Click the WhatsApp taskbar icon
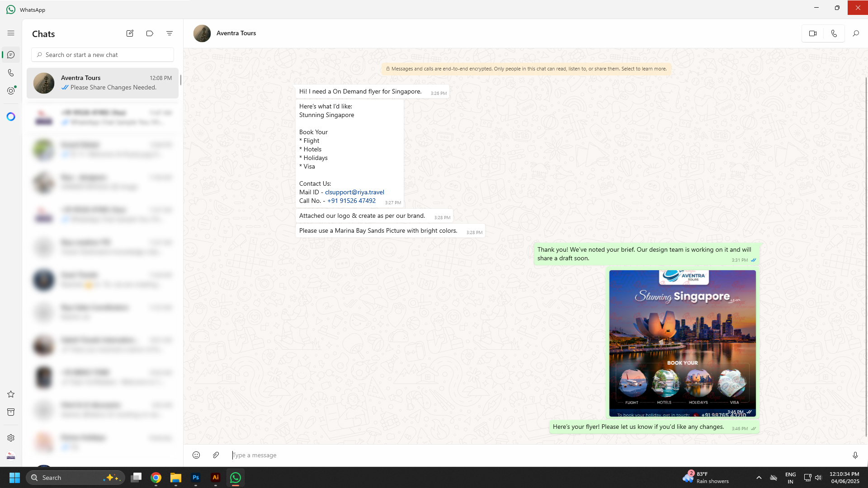 click(236, 478)
